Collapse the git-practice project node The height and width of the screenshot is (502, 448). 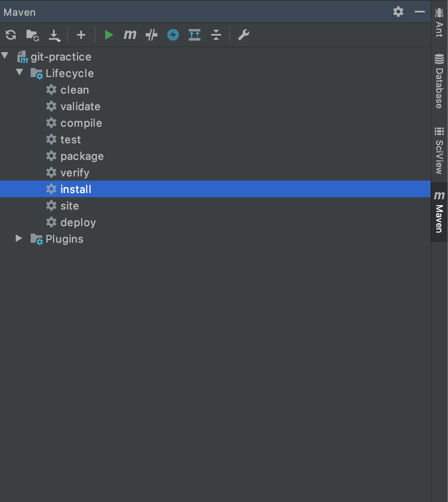5,56
